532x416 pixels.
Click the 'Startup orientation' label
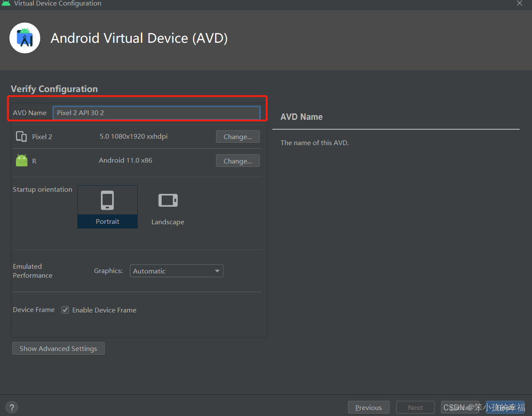(x=43, y=190)
